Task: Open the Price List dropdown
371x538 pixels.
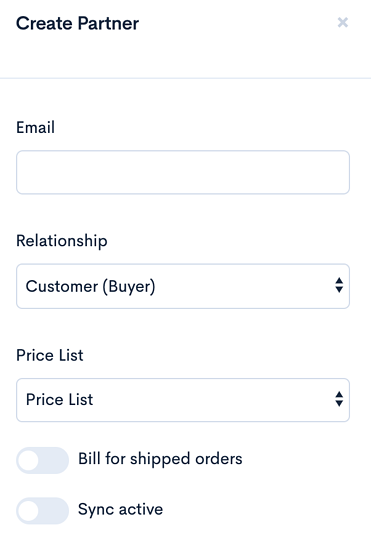Action: 183,400
